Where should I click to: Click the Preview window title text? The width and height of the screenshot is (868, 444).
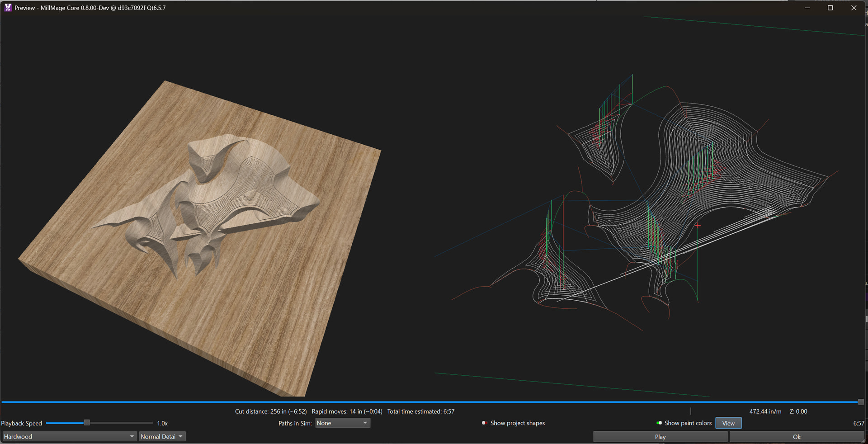pyautogui.click(x=90, y=8)
